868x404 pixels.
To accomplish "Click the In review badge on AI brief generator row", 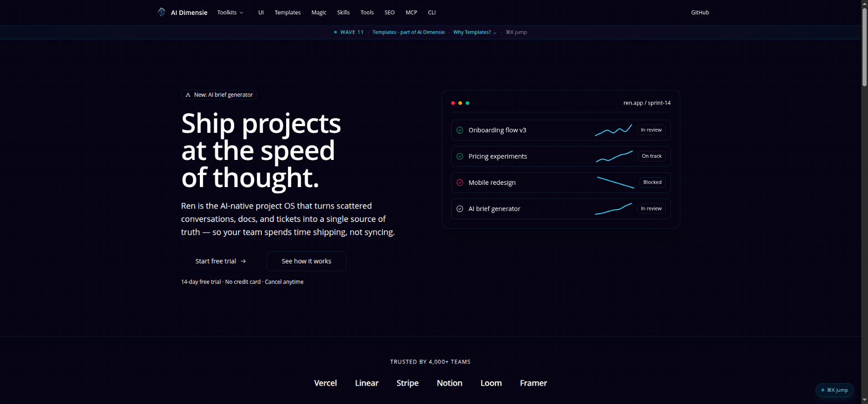I will (651, 209).
